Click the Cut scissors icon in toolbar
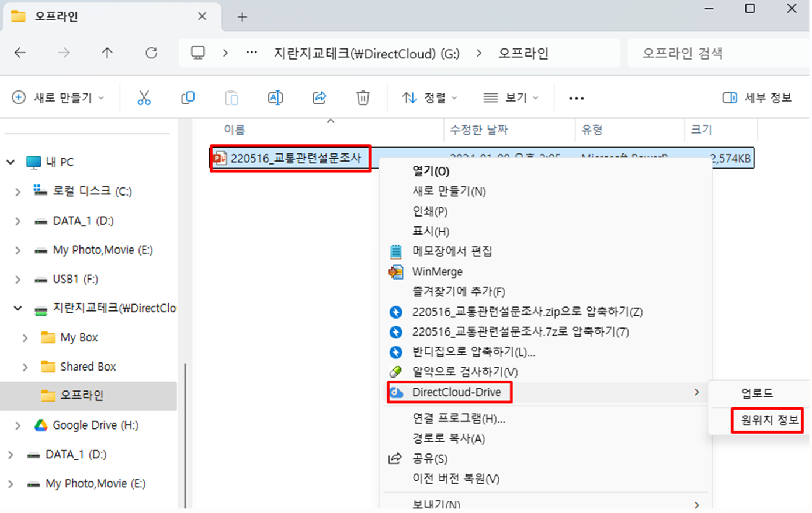Viewport: 812px width, 513px height. coord(144,98)
